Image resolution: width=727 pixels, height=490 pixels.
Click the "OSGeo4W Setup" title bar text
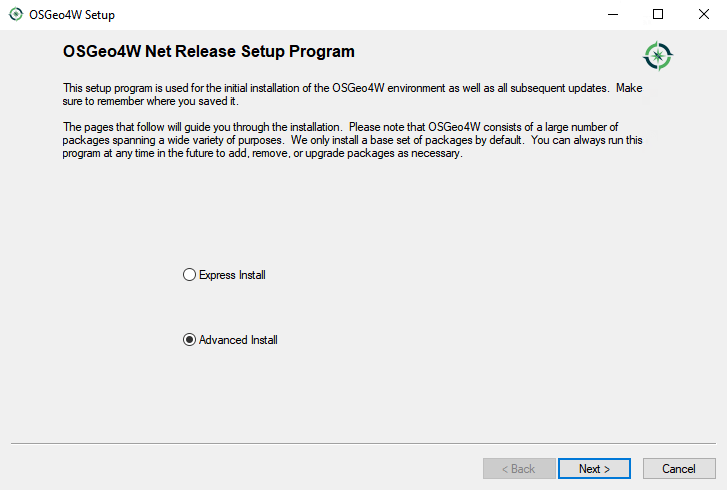tap(72, 14)
